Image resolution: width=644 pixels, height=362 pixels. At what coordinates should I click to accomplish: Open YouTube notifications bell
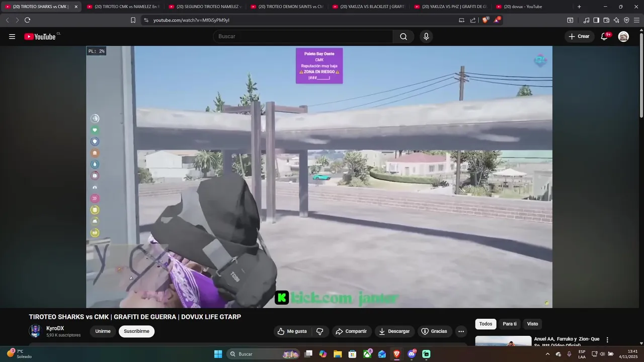point(604,36)
